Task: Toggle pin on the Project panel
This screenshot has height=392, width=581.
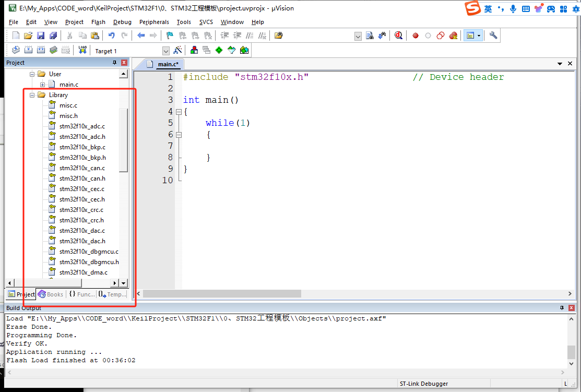Action: [x=114, y=63]
